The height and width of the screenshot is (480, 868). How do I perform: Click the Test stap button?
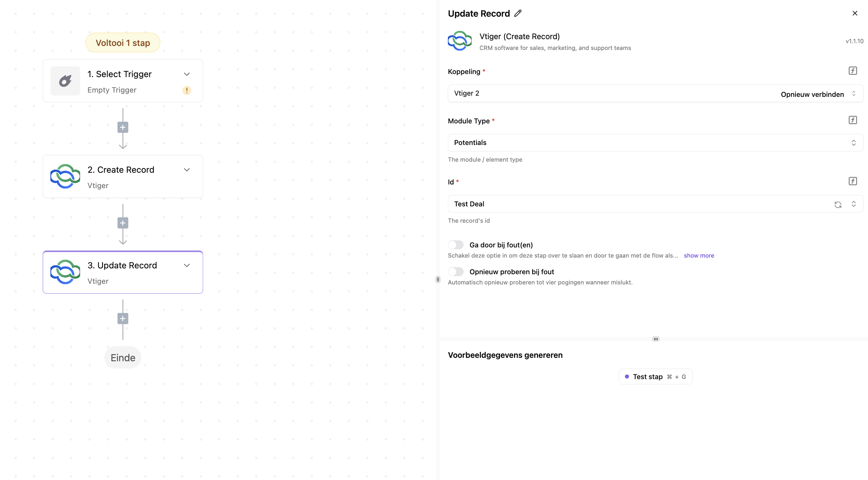[x=655, y=377]
